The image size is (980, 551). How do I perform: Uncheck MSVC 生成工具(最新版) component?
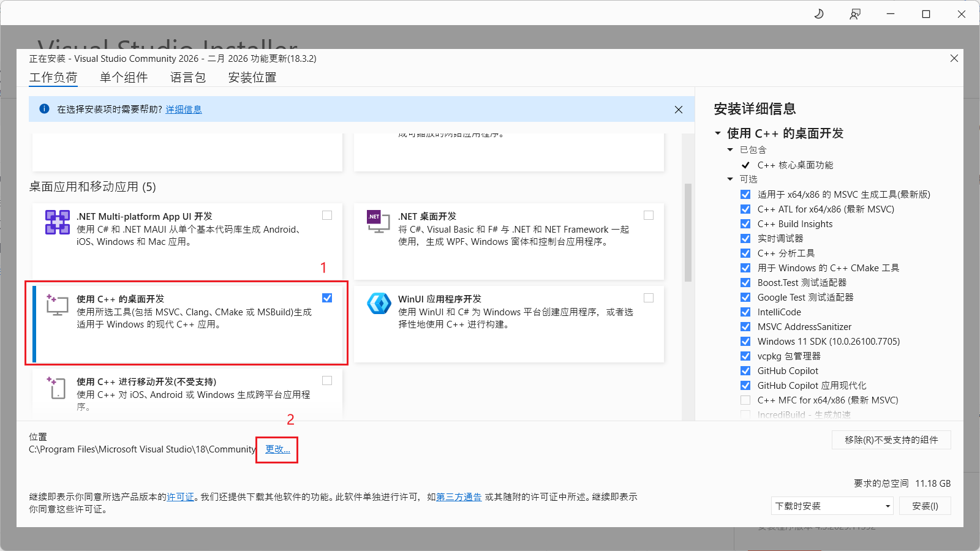(745, 195)
